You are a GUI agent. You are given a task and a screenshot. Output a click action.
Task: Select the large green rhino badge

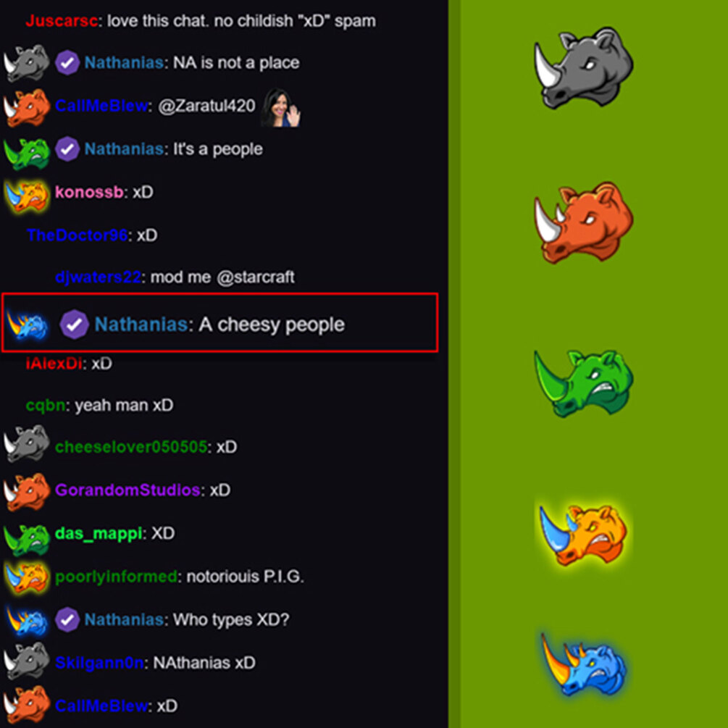point(584,382)
